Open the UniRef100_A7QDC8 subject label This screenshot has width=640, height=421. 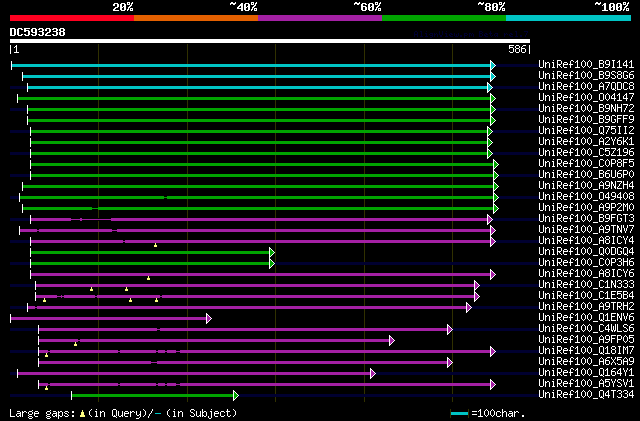coord(586,86)
